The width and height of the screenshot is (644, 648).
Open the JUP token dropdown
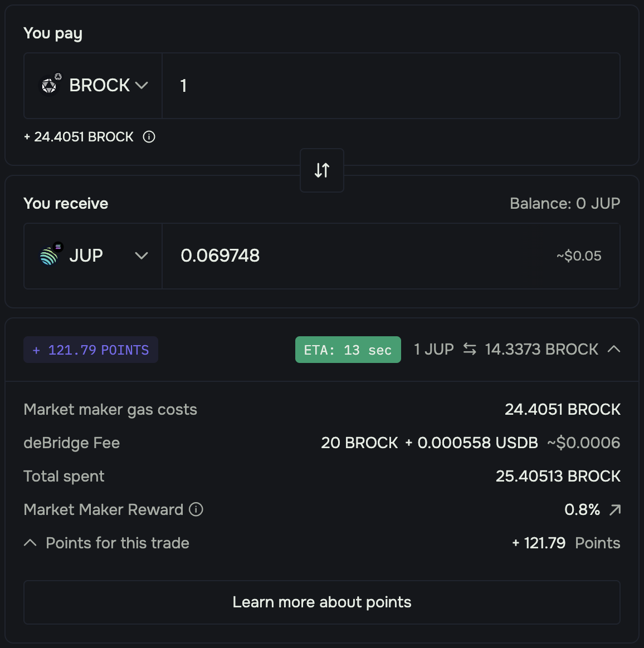point(142,256)
